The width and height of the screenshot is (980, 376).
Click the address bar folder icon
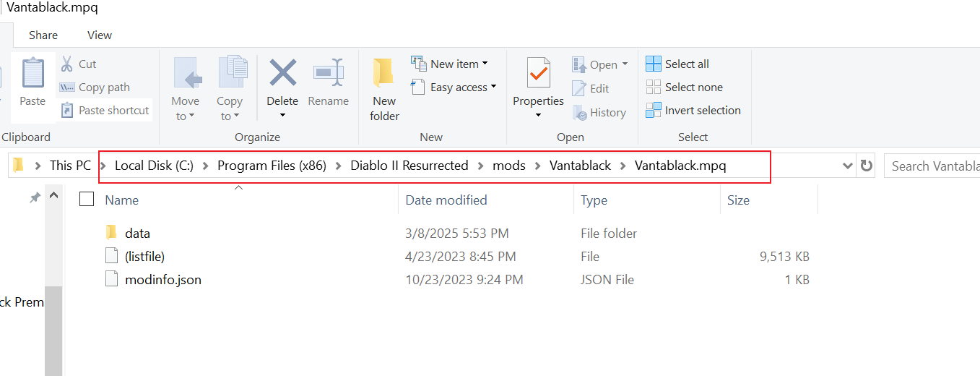[19, 166]
